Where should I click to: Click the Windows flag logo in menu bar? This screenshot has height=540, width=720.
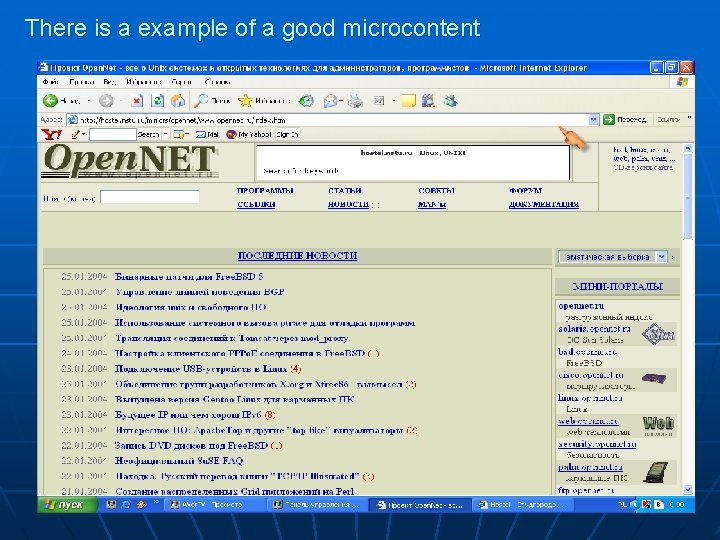pyautogui.click(x=682, y=82)
